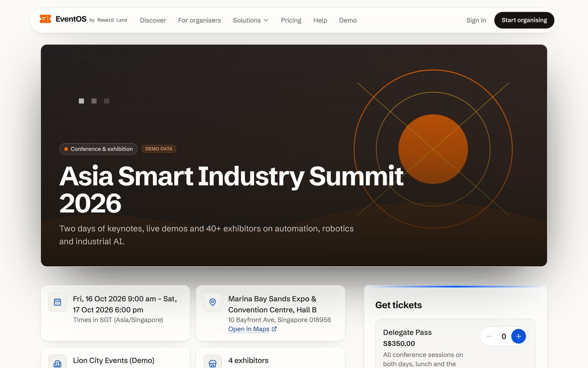
Task: Click the Get tickets heading
Action: tap(398, 305)
